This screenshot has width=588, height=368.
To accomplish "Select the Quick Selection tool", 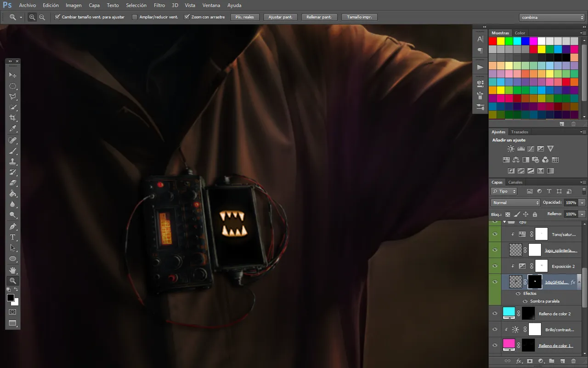I will (13, 108).
